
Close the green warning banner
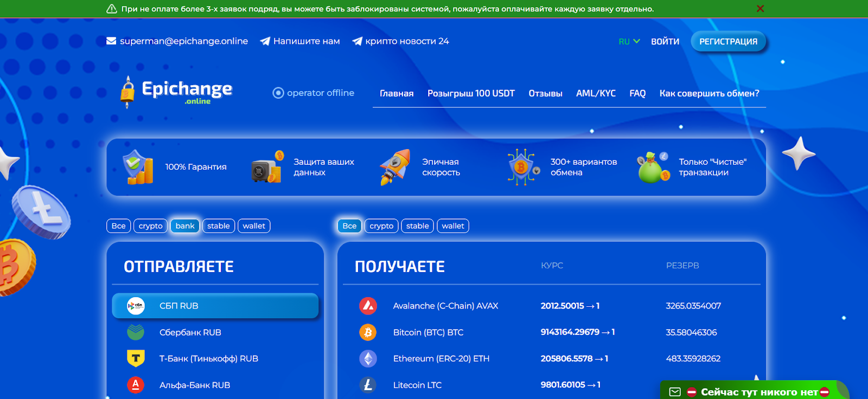point(760,9)
